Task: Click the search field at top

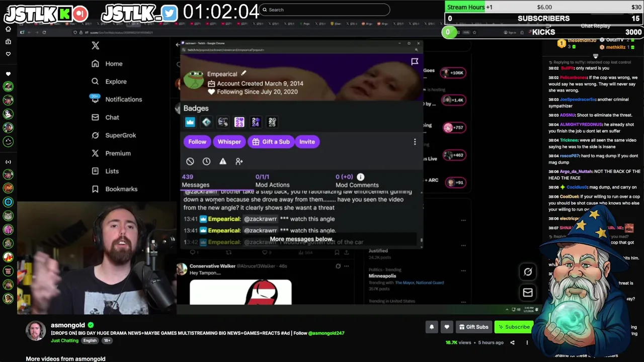Action: 325,10
